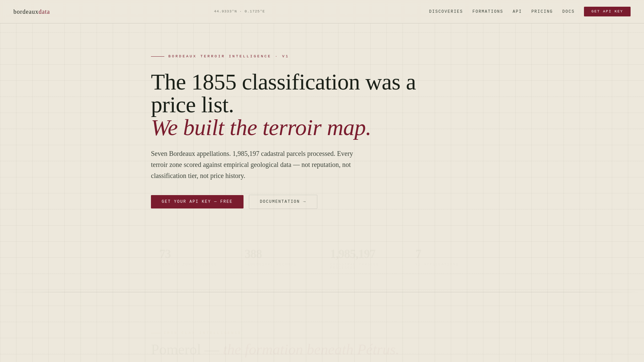
Task: Click the coordinates text in the header
Action: [239, 11]
